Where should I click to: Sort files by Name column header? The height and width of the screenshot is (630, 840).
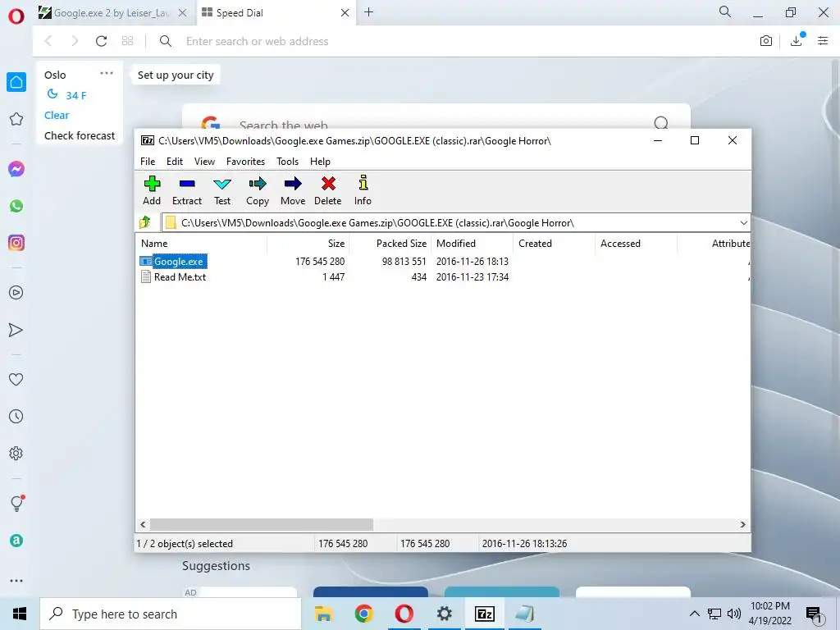tap(201, 243)
